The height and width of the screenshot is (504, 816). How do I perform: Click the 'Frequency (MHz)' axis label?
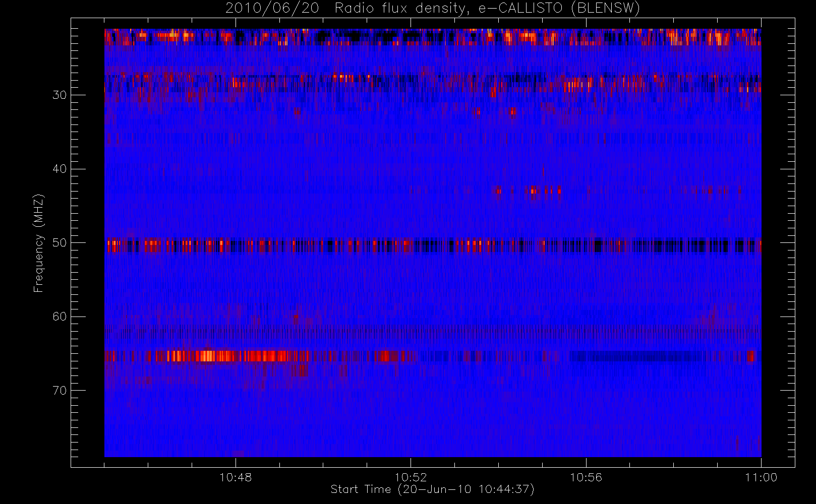38,243
